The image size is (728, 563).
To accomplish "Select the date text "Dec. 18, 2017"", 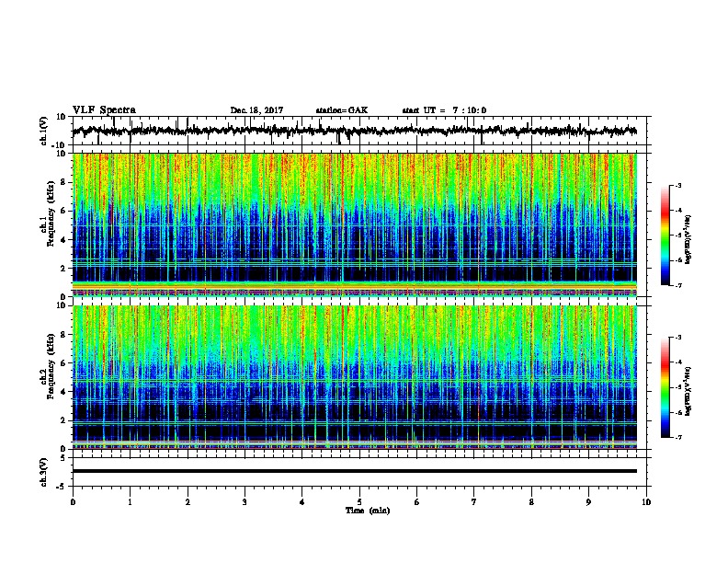I will 256,110.
